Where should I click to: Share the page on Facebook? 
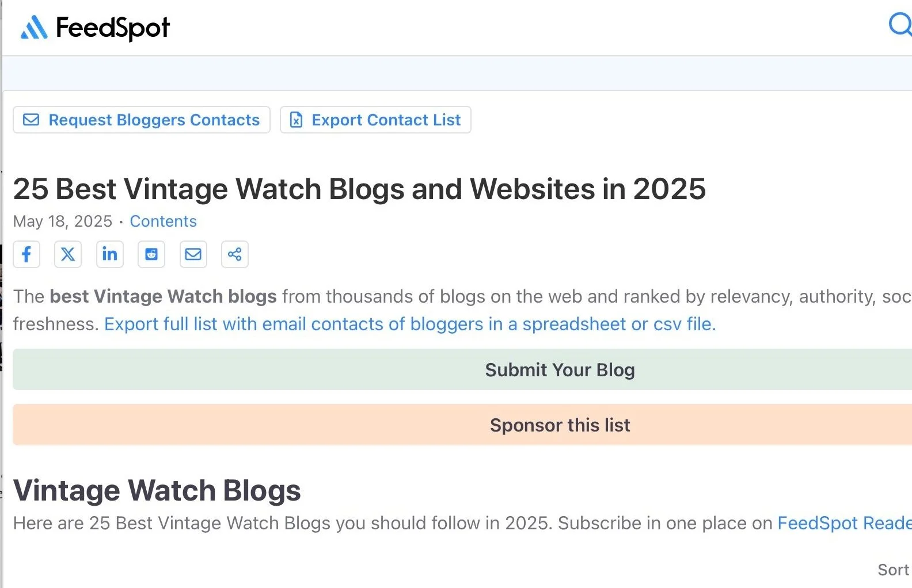pyautogui.click(x=26, y=254)
